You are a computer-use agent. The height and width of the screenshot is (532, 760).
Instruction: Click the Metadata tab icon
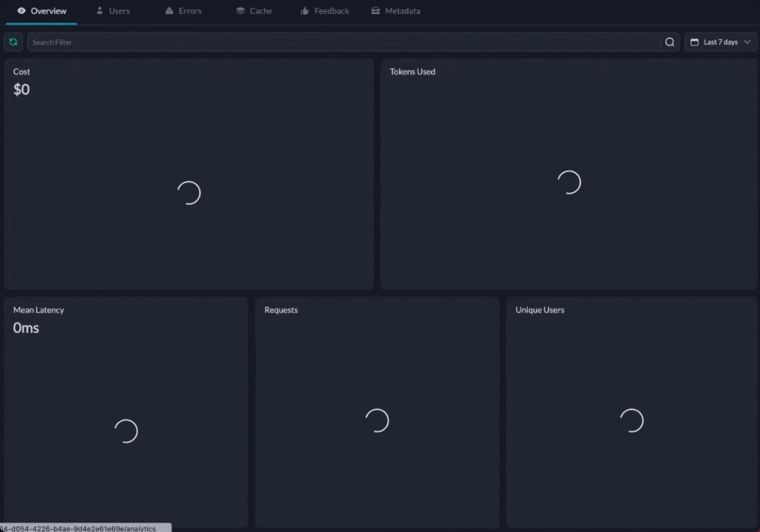[376, 11]
